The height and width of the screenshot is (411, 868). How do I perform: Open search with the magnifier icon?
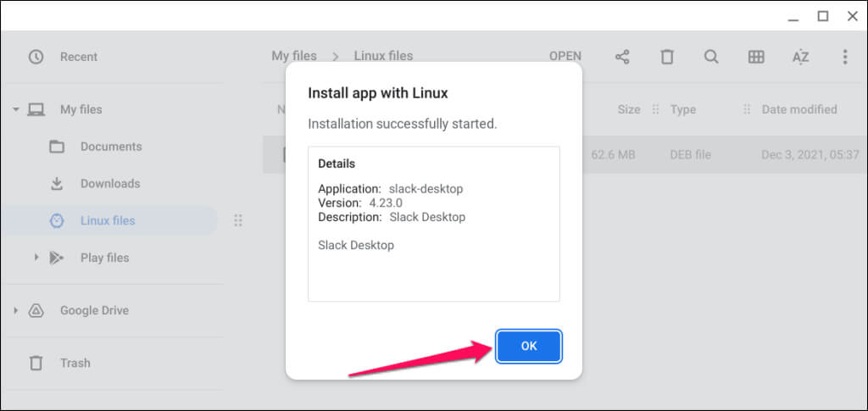tap(711, 57)
